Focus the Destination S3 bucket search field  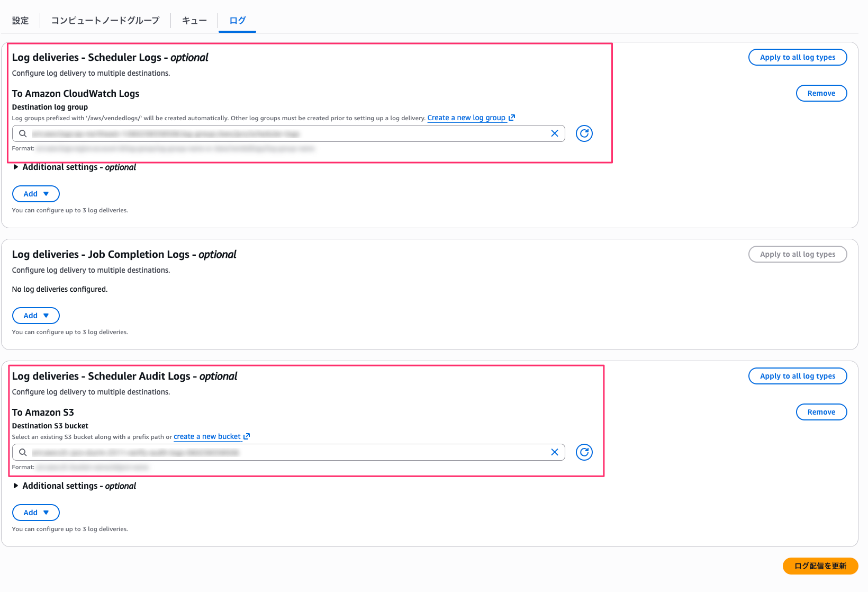[288, 452]
